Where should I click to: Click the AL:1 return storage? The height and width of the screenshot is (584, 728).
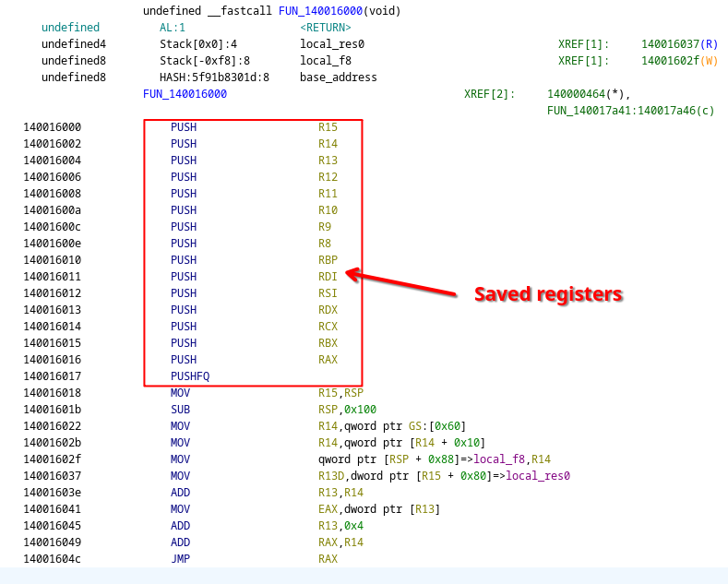tap(173, 28)
